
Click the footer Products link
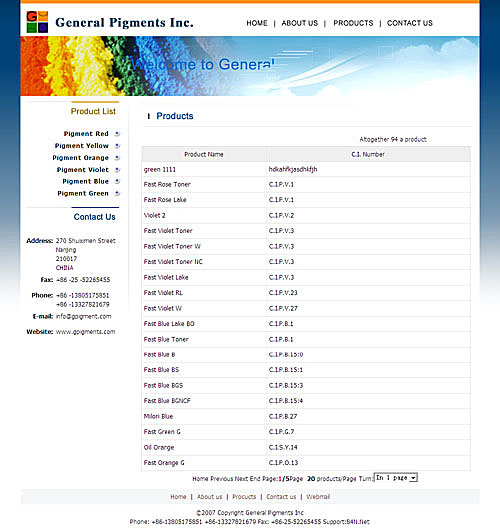tap(244, 497)
